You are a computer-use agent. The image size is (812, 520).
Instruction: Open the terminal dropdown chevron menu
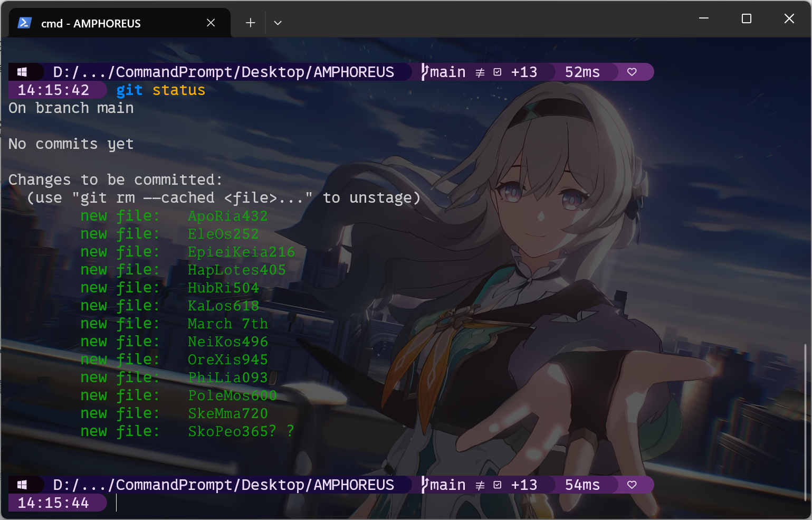[x=278, y=23]
